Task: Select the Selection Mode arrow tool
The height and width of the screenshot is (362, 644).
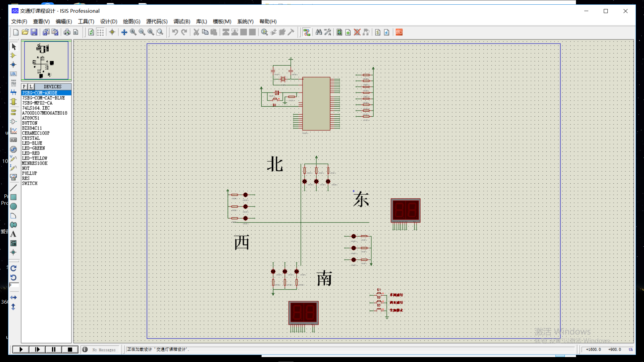Action: [13, 47]
